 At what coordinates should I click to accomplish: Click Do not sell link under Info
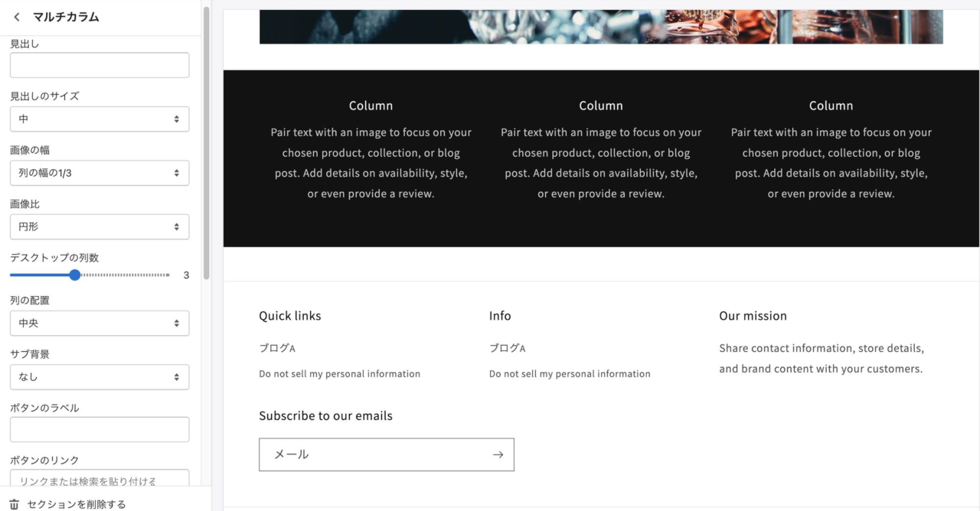[x=570, y=374]
